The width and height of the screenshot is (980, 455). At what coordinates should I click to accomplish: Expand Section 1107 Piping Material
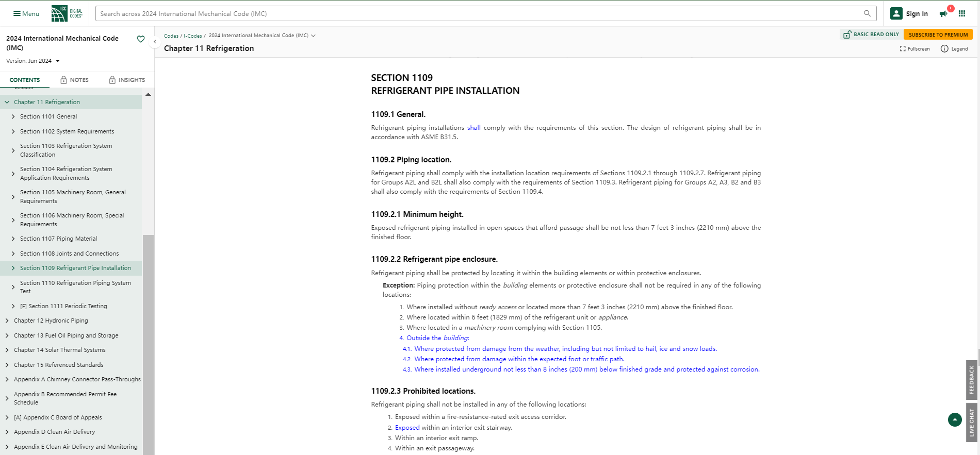tap(13, 239)
